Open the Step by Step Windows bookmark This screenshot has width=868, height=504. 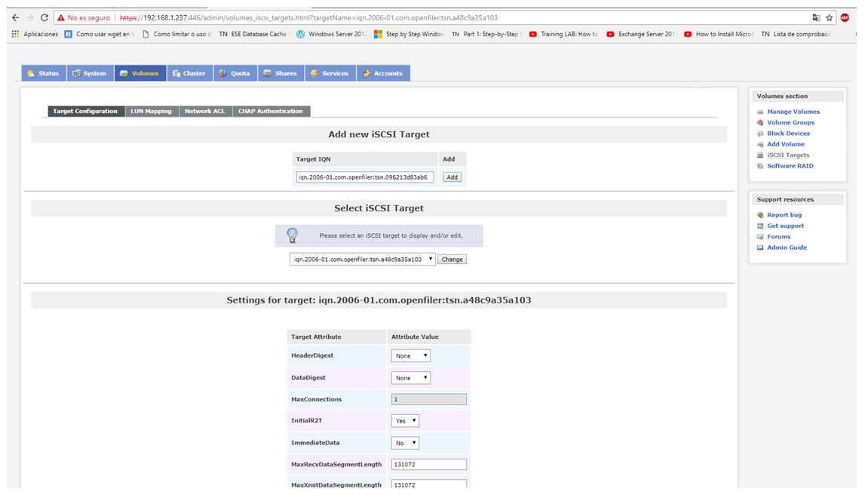coord(409,34)
